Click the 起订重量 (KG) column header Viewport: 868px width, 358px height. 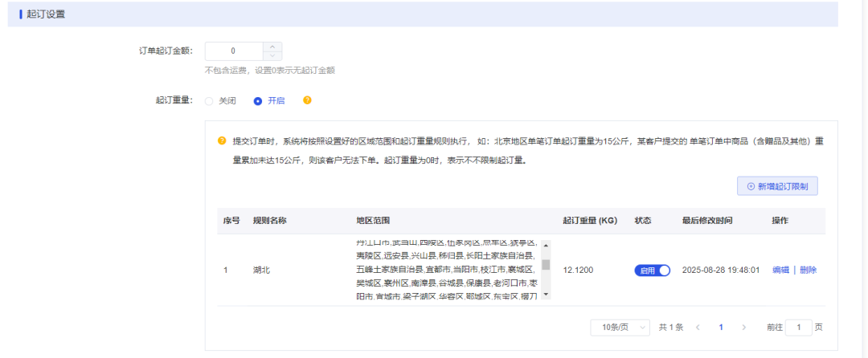590,221
